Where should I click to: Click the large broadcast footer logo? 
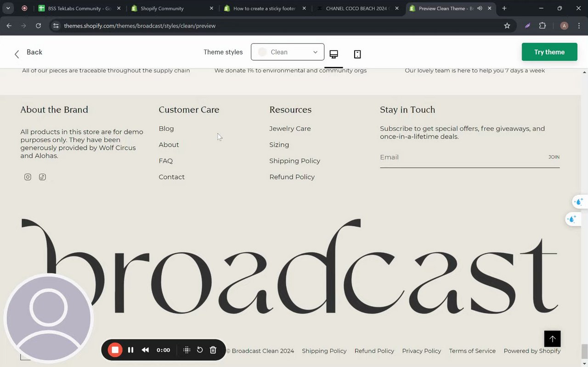(289, 267)
